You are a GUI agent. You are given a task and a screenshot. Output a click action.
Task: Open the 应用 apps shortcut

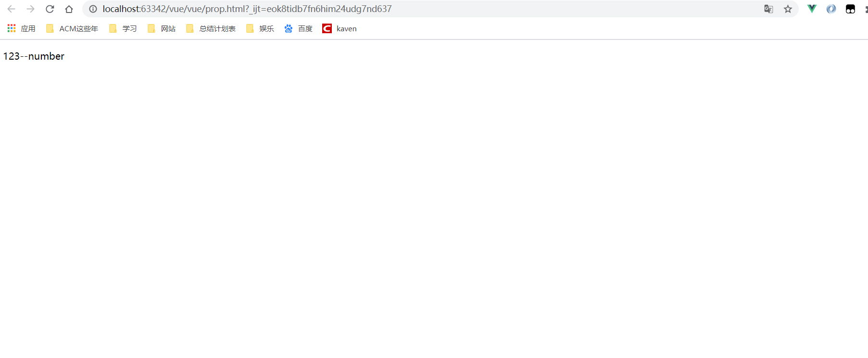pyautogui.click(x=21, y=29)
